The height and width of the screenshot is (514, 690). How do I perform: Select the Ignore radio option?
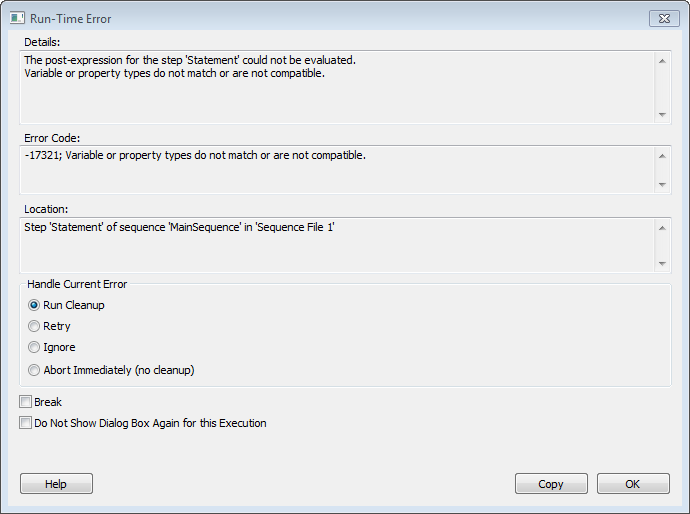[x=35, y=347]
